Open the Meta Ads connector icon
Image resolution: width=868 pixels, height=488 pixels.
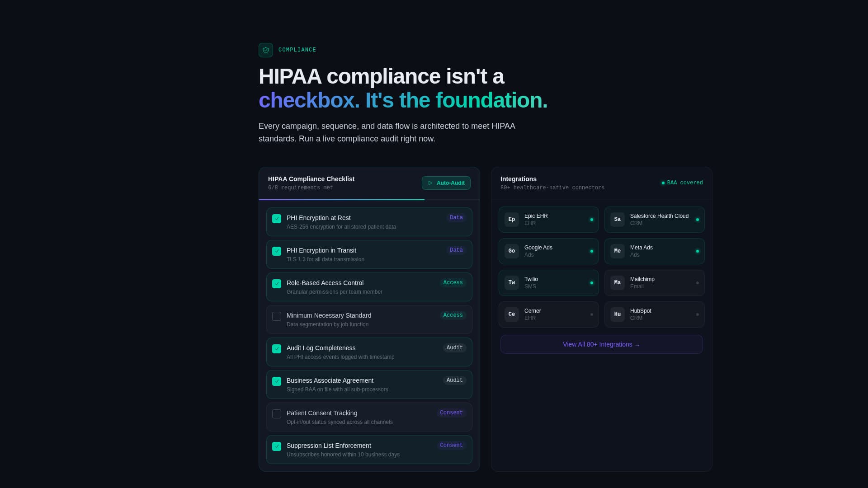click(x=617, y=251)
